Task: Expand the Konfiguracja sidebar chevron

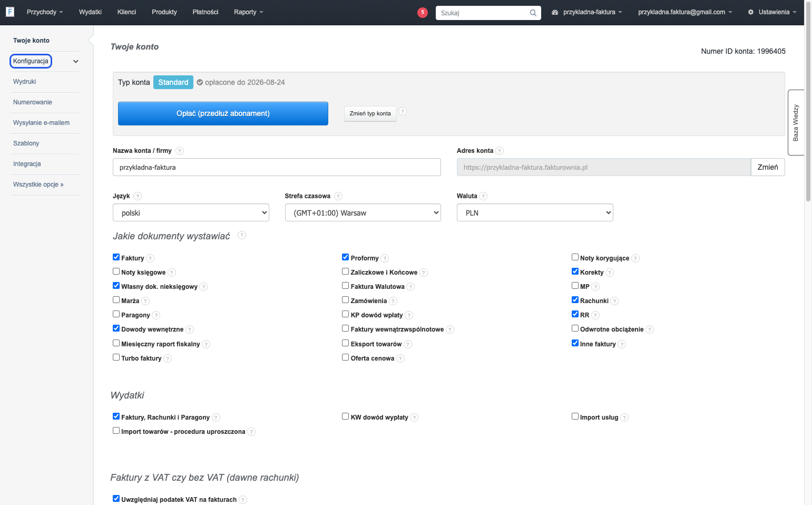Action: coord(76,62)
